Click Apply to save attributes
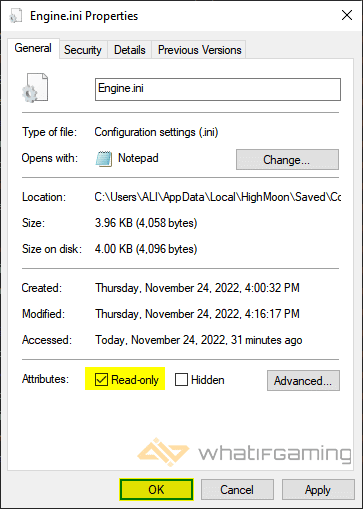The image size is (363, 509). pyautogui.click(x=318, y=490)
